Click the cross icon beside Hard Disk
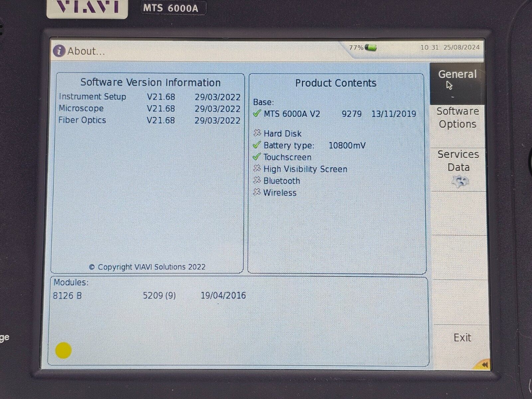Screen dimensions: 532x399 (x=257, y=133)
